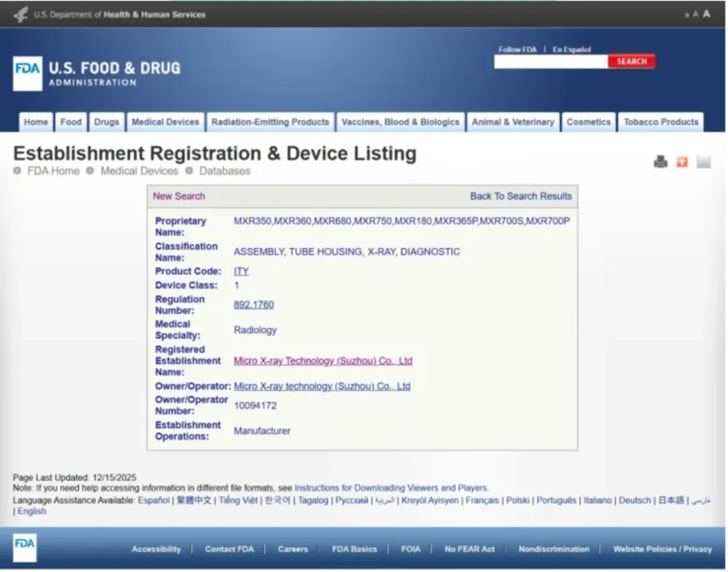Click Back To Search Results

tap(520, 196)
